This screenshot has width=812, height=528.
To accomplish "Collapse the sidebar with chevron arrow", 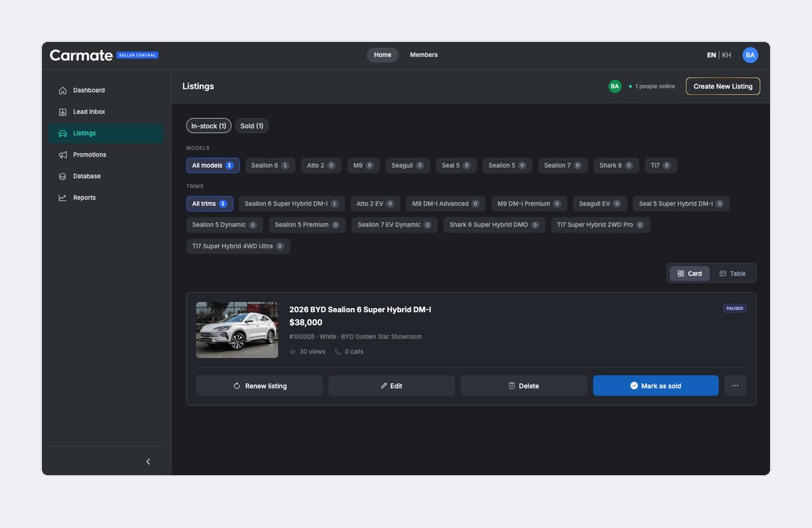I will tap(148, 462).
